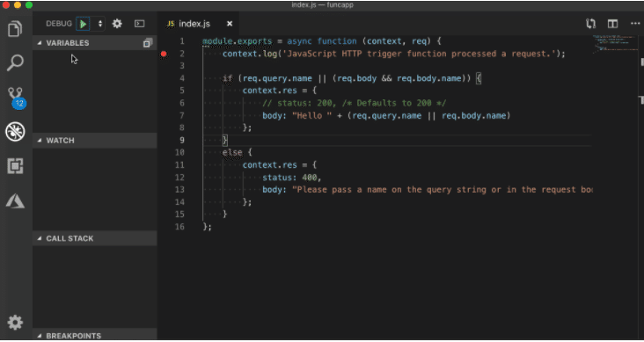Click 'async' keyword on line 1
The width and height of the screenshot is (644, 342).
(x=299, y=41)
